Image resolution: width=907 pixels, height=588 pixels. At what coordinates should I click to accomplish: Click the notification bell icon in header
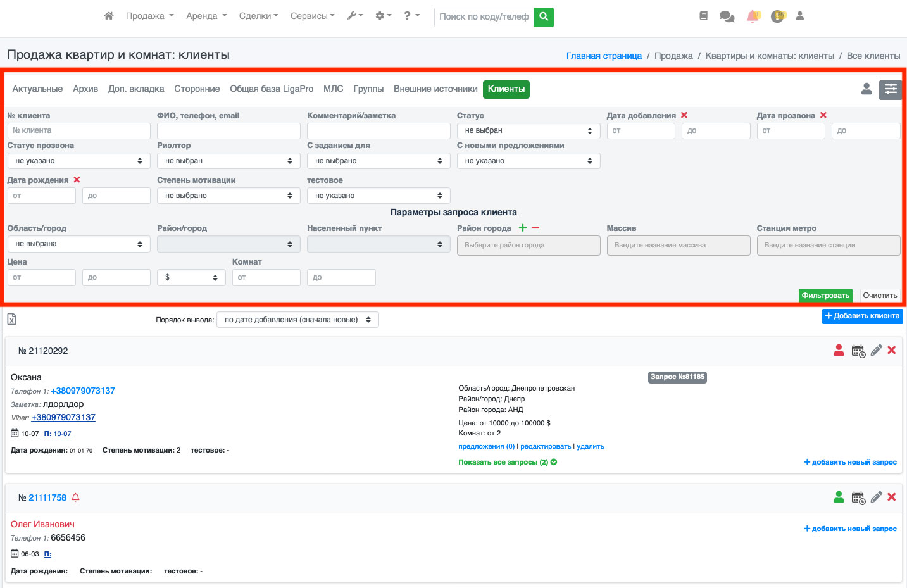(753, 16)
